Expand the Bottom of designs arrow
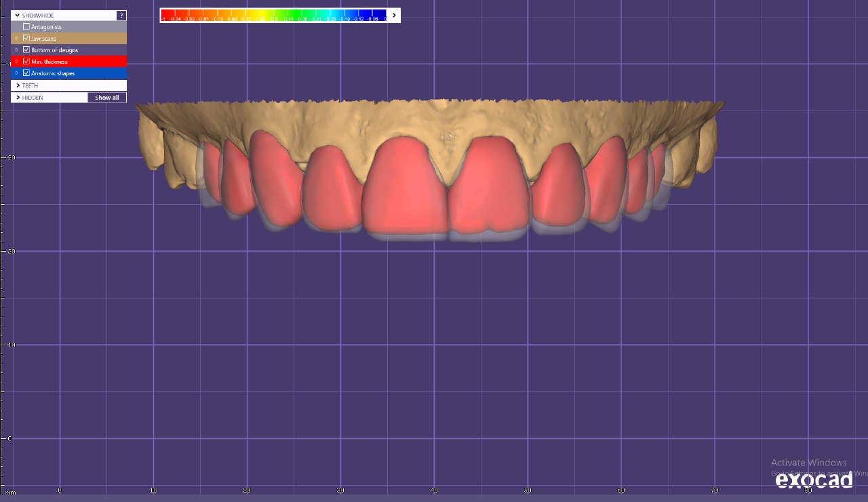This screenshot has height=502, width=868. (x=17, y=50)
